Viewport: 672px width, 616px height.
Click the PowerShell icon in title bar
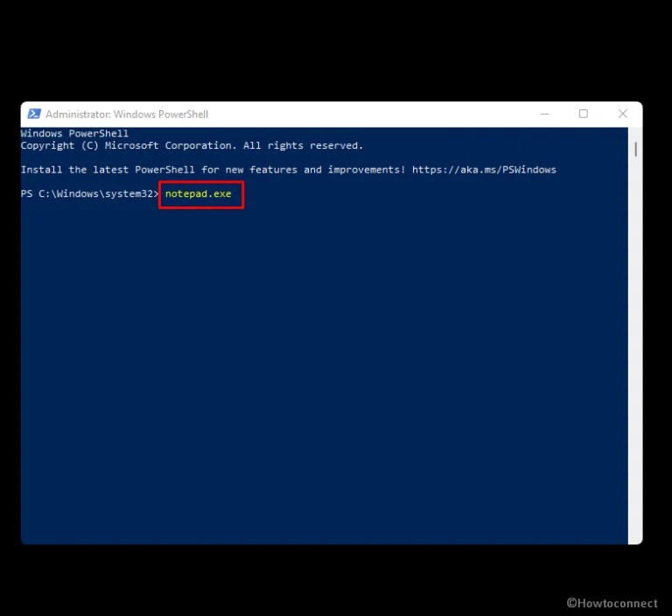tap(34, 114)
